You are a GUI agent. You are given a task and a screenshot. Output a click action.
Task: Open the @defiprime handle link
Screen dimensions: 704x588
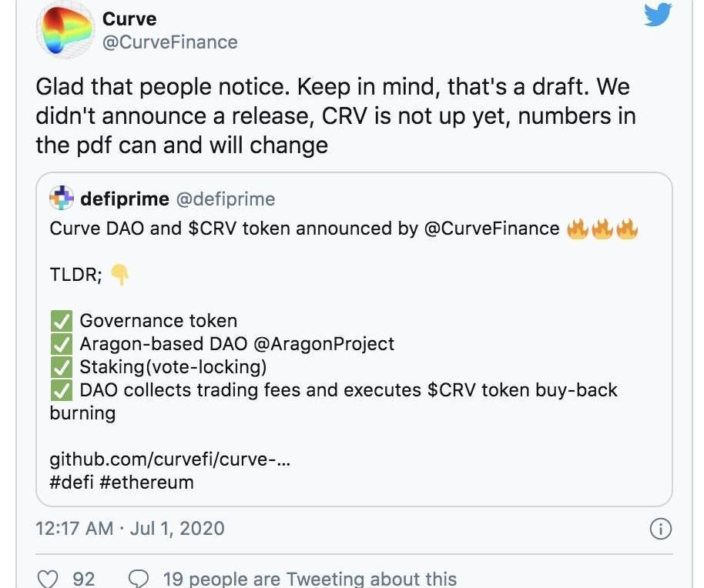tap(226, 199)
